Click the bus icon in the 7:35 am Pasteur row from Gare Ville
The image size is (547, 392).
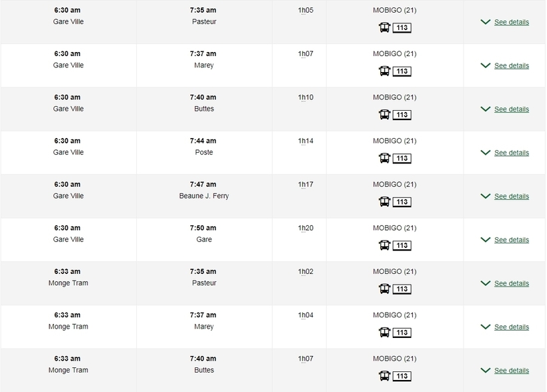point(384,27)
